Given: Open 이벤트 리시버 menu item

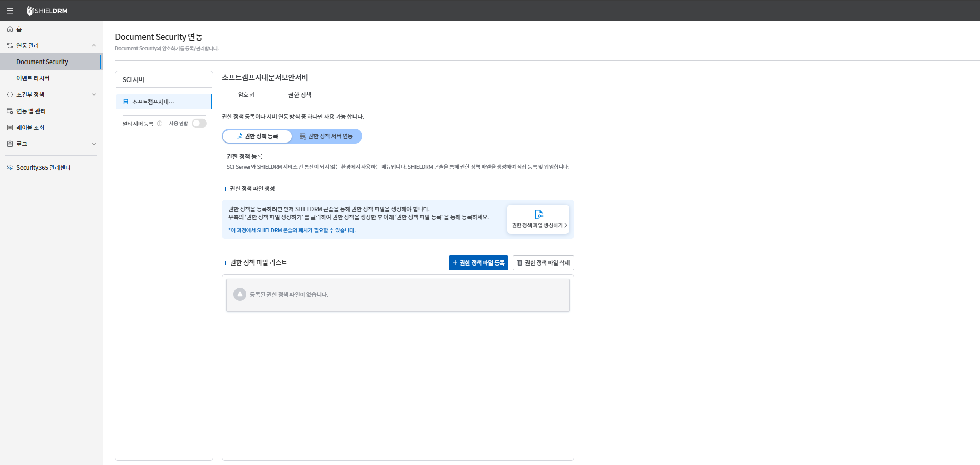Looking at the screenshot, I should point(51,78).
